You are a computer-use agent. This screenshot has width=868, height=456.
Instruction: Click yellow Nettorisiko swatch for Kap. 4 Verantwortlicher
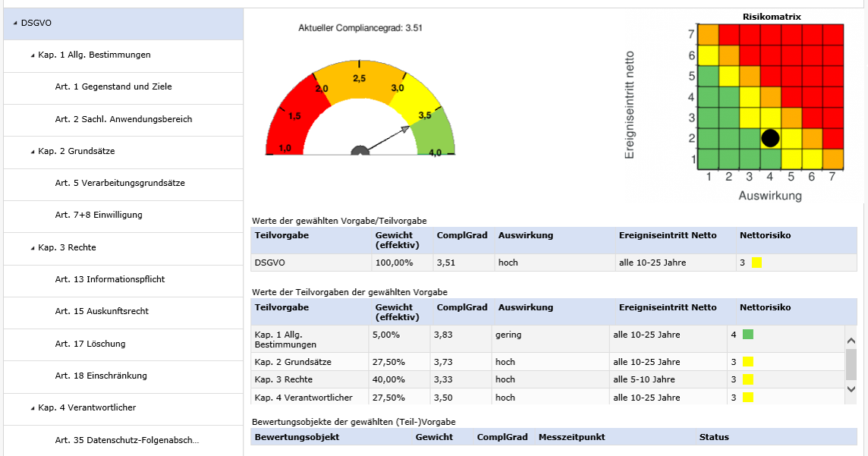coord(748,398)
